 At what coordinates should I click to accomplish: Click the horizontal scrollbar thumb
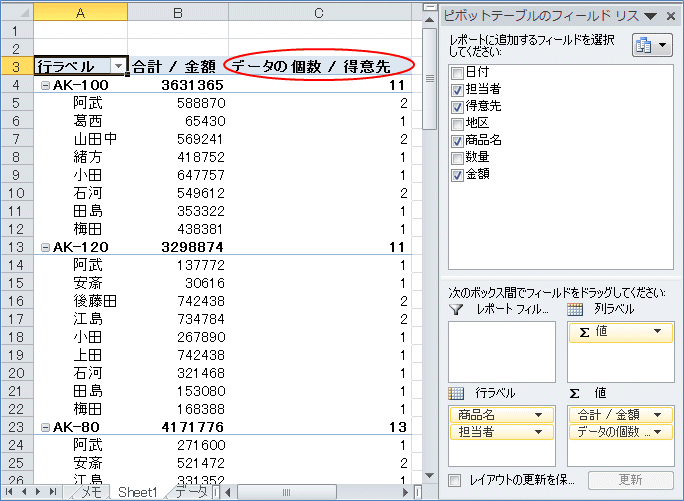click(x=287, y=492)
